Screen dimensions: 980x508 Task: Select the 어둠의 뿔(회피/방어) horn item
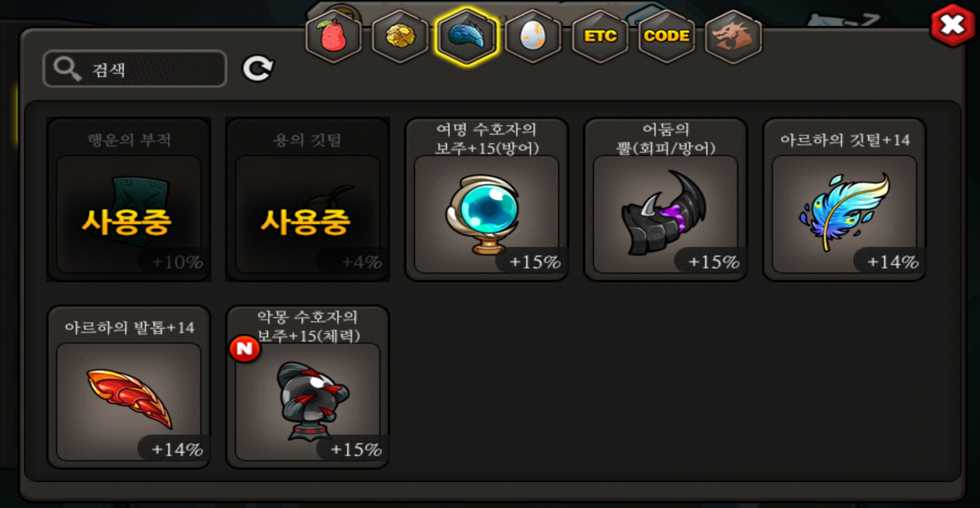pyautogui.click(x=665, y=200)
